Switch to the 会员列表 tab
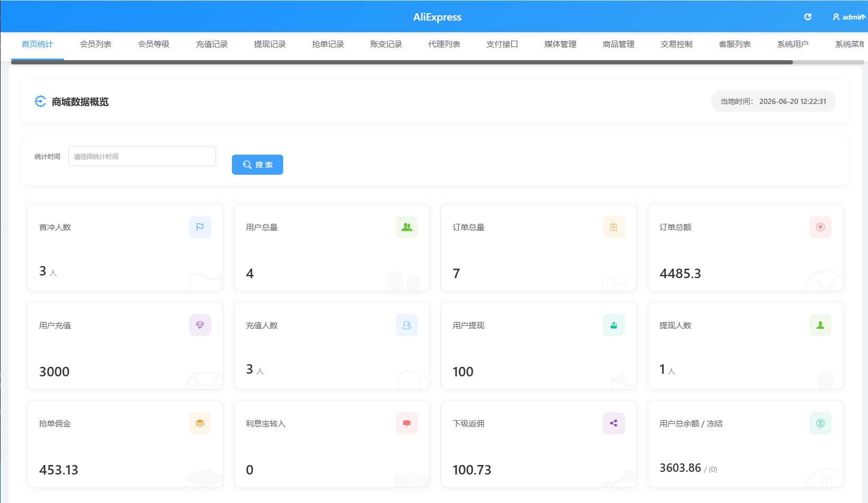 (96, 44)
